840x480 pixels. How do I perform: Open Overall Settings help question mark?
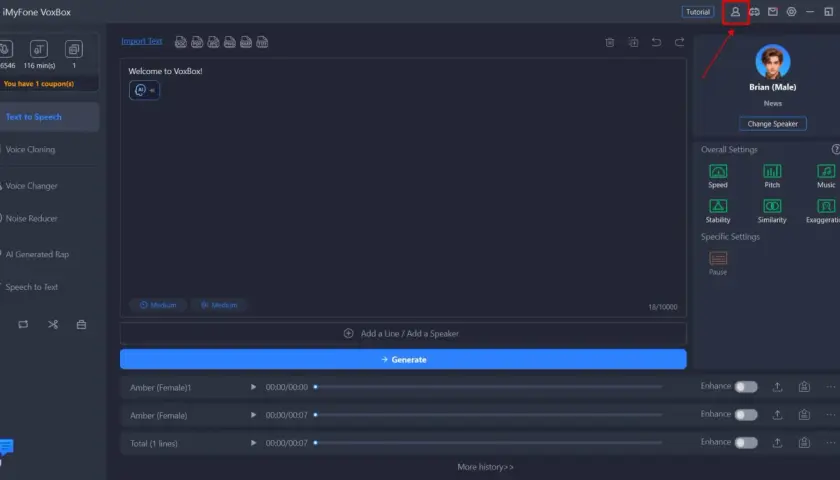point(835,149)
